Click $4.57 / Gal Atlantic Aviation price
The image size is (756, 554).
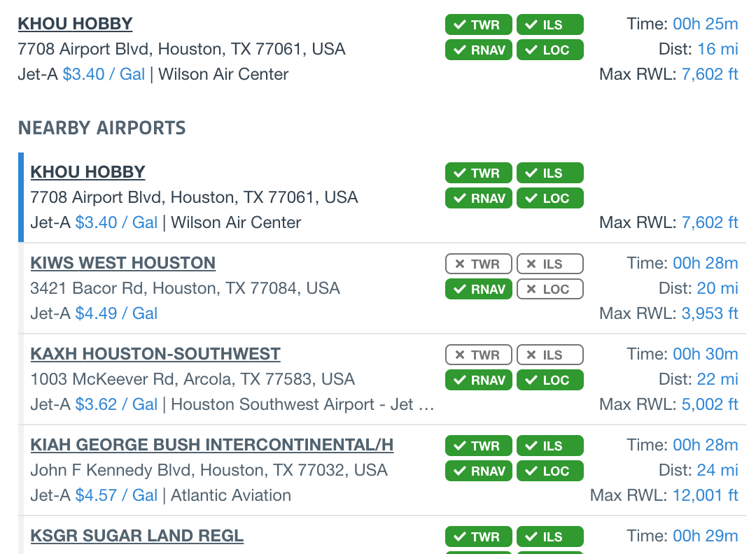[x=116, y=495]
